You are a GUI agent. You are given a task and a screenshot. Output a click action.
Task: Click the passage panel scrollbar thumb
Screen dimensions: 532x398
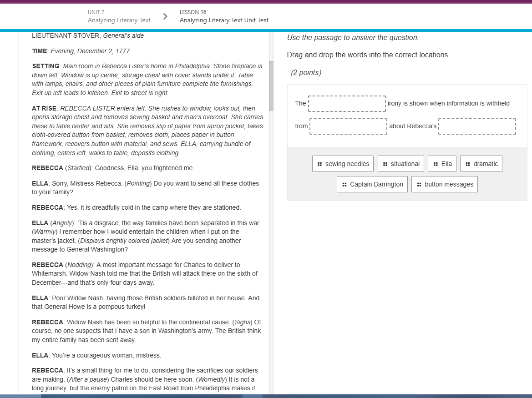pos(271,86)
